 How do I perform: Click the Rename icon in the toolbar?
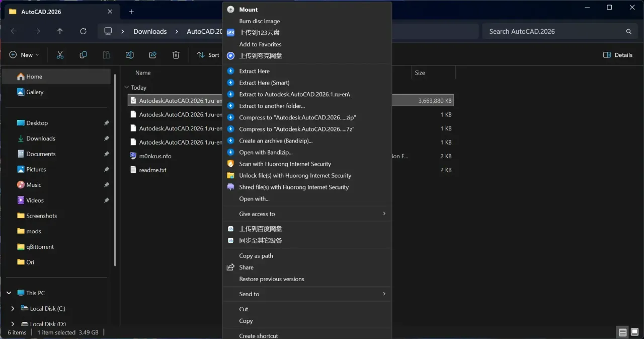[x=129, y=55]
